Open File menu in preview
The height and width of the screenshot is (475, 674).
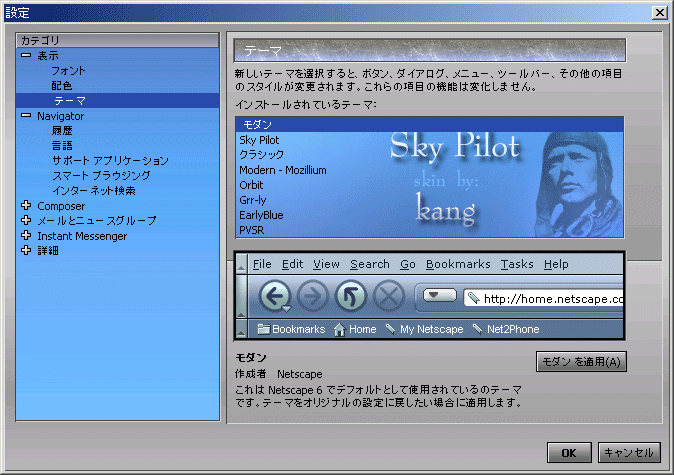pos(262,264)
